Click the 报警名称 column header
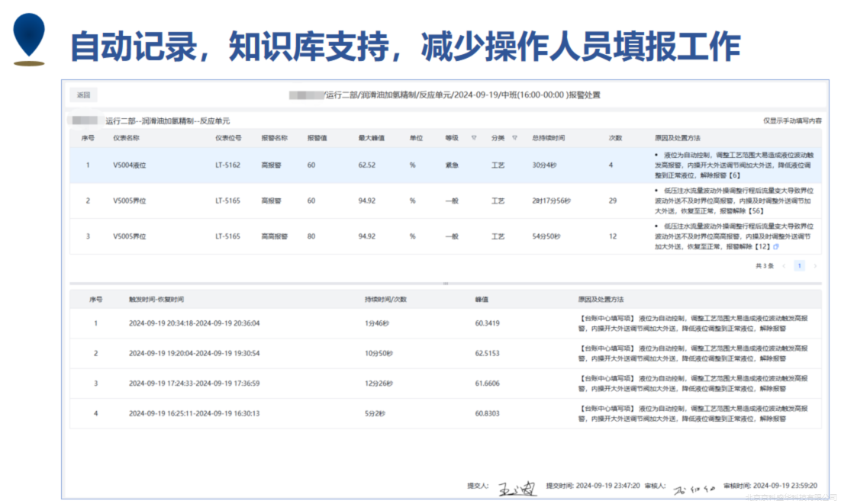Screen dimensions: 841x504 [274, 138]
